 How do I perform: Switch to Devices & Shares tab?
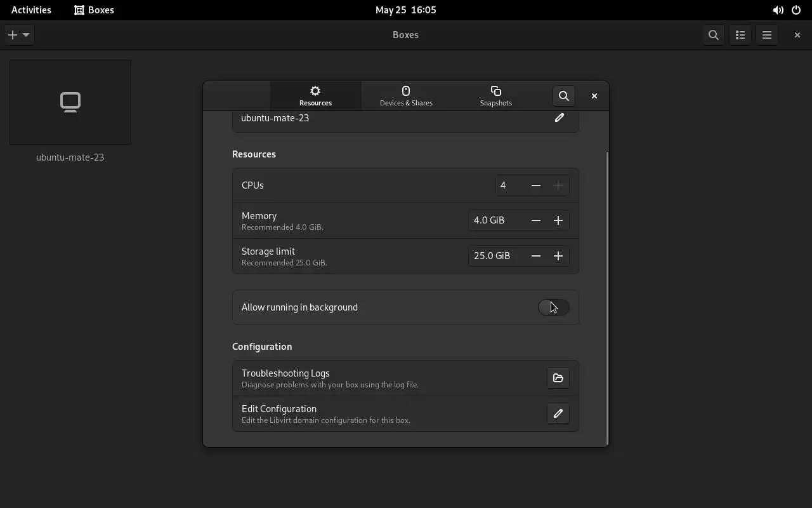(x=406, y=96)
